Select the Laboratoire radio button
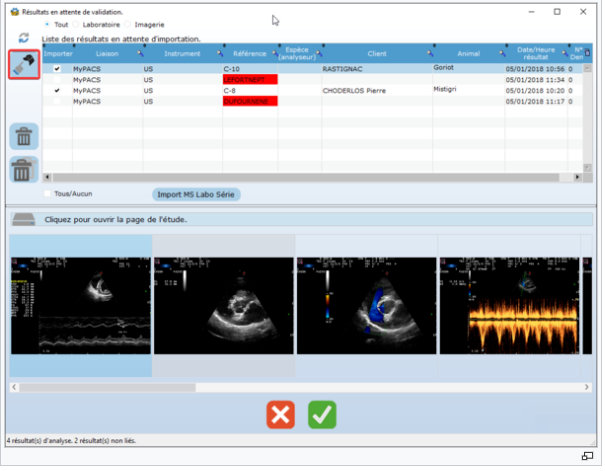The height and width of the screenshot is (471, 605). [76, 25]
